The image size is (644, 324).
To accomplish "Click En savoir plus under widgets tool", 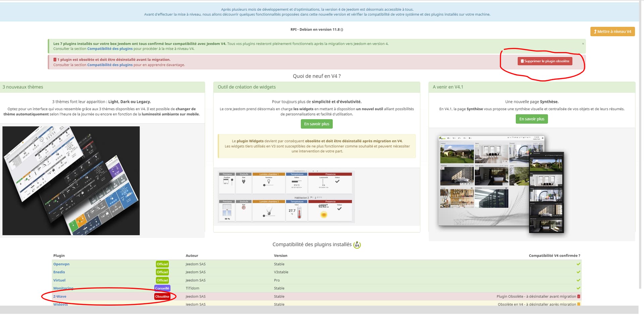I will 317,124.
